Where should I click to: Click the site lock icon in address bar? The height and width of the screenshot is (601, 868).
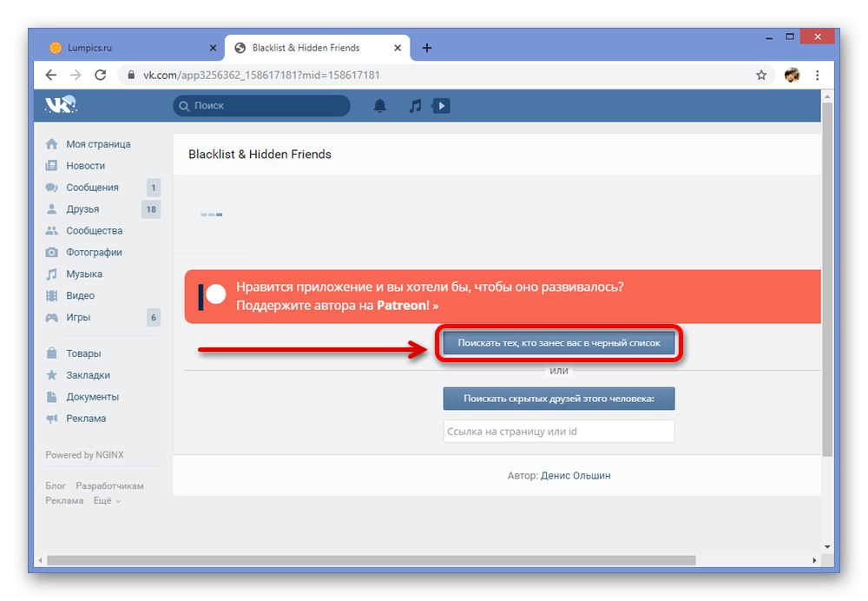(131, 76)
